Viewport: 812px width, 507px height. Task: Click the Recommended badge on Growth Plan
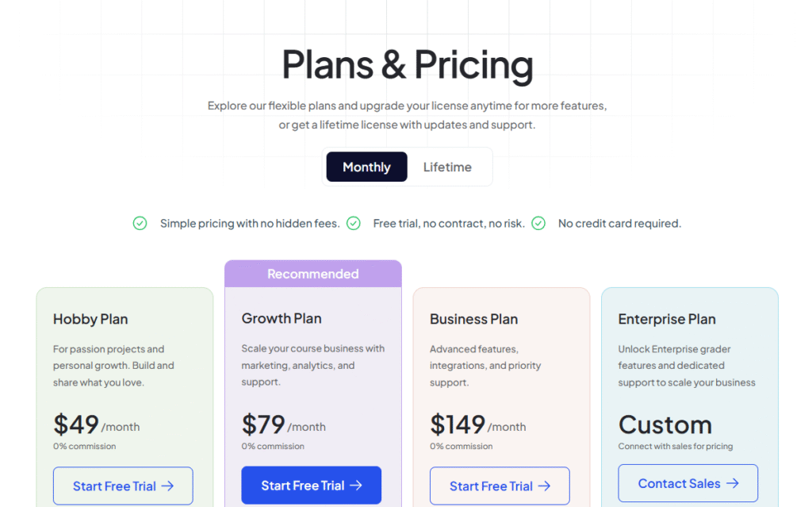(312, 274)
